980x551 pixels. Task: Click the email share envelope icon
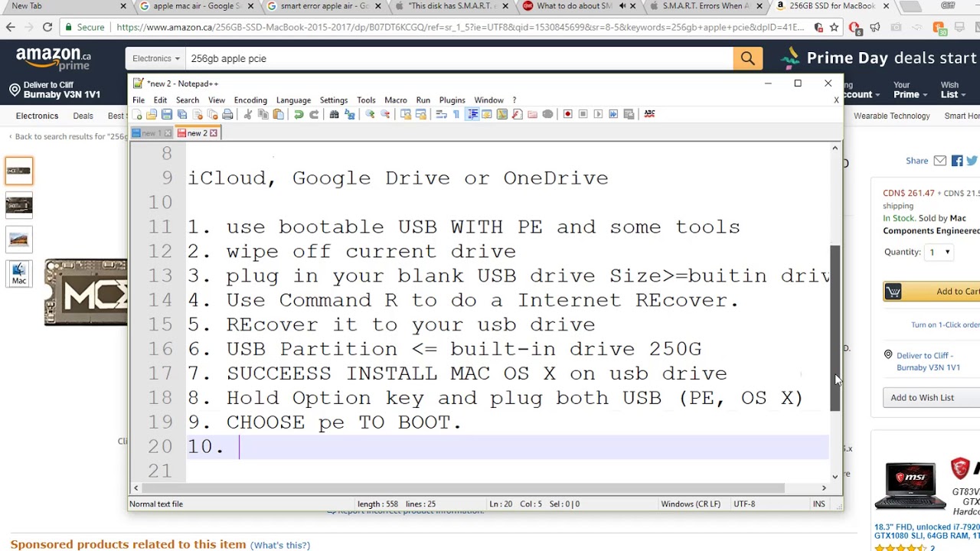pos(940,161)
